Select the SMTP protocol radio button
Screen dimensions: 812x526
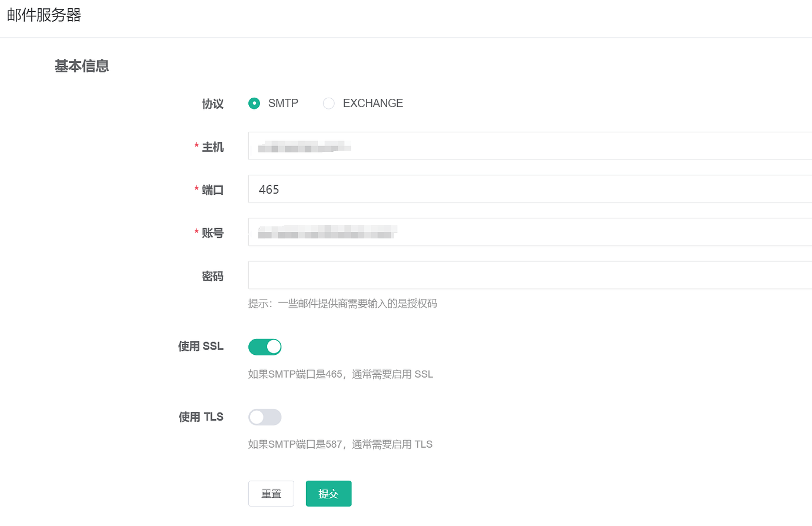pos(254,104)
